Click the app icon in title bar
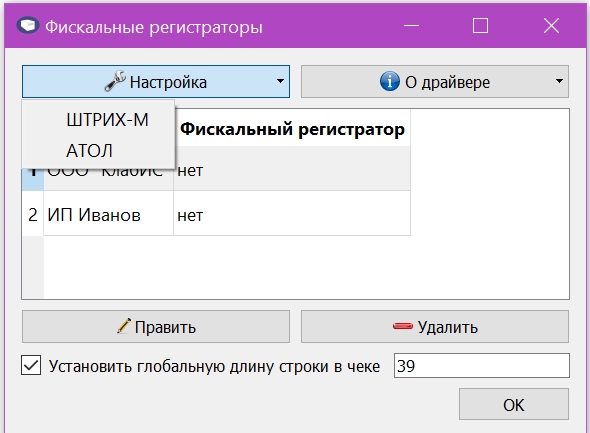 coord(28,26)
